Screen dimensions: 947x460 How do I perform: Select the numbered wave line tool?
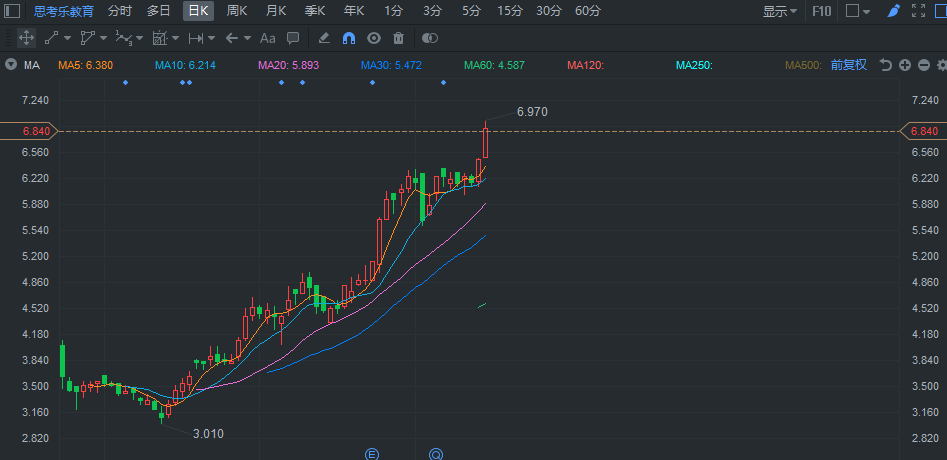click(x=124, y=38)
